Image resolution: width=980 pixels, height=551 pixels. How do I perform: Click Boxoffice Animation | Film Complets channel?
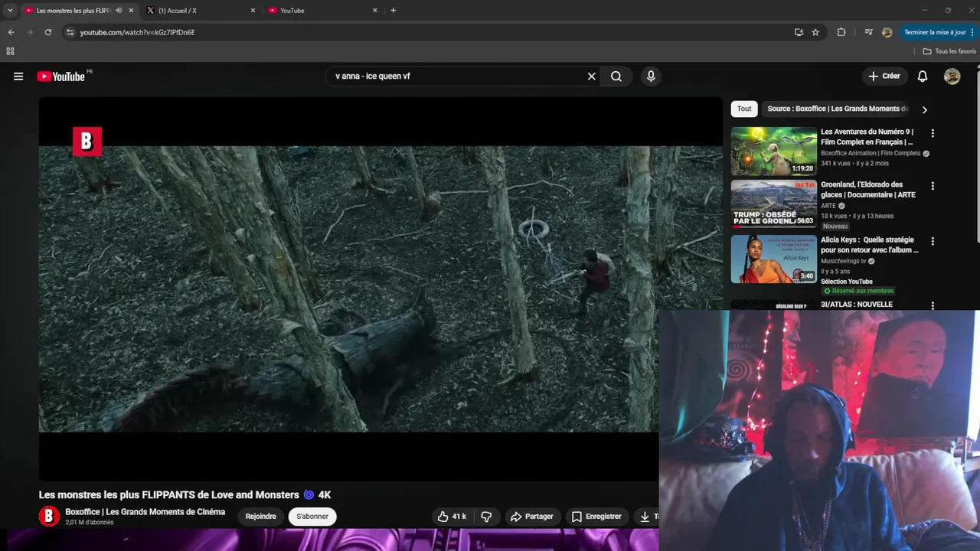(871, 153)
